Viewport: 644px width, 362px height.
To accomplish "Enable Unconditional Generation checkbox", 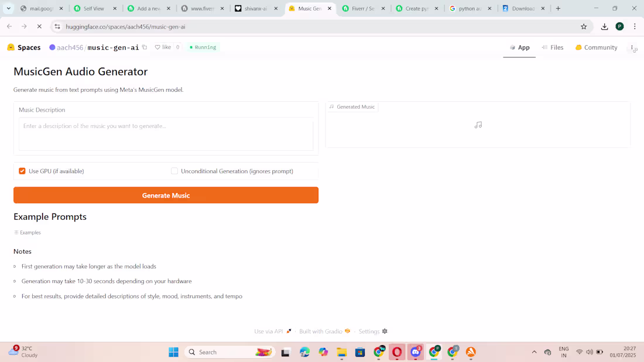I will 174,171.
